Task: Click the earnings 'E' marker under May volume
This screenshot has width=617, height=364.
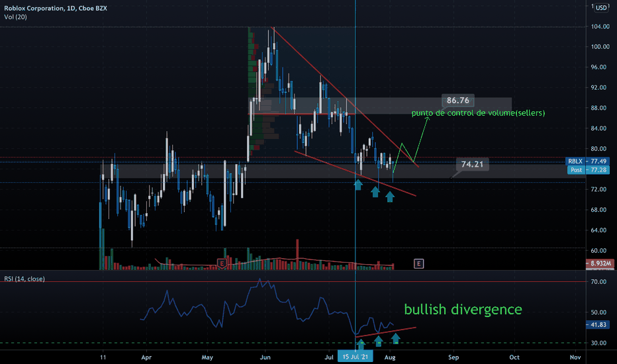Action: [x=222, y=263]
